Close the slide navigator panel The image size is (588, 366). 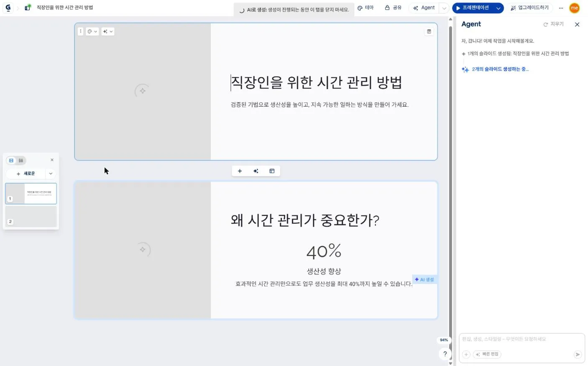[52, 160]
